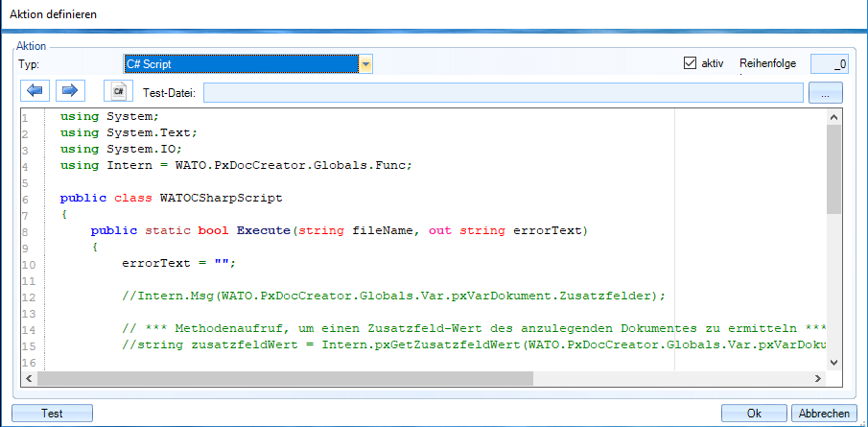Click the horizontal scrollbar thumb in code editor

click(x=288, y=377)
